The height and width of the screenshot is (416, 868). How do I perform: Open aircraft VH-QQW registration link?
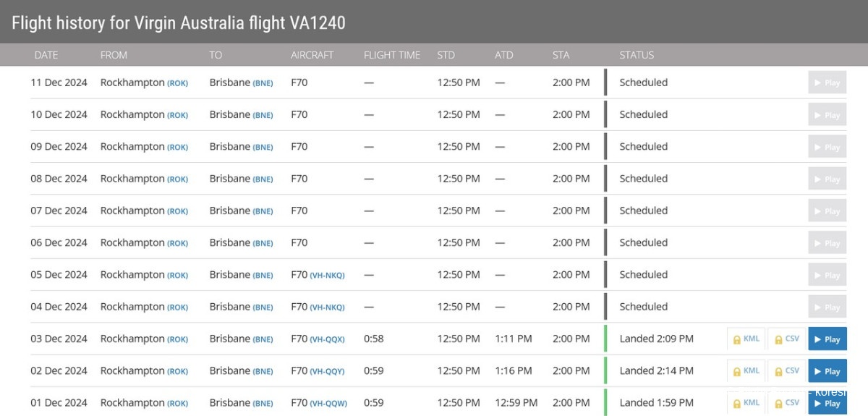pos(328,403)
